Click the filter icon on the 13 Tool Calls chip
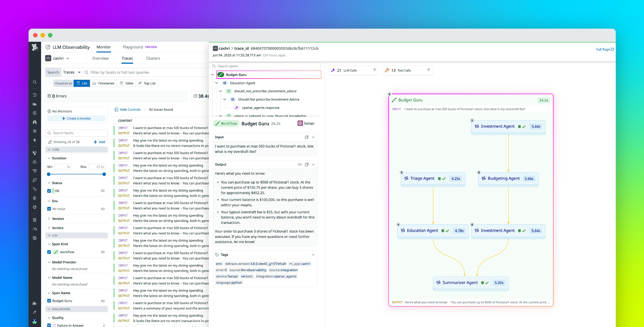644x327 pixels. point(428,70)
